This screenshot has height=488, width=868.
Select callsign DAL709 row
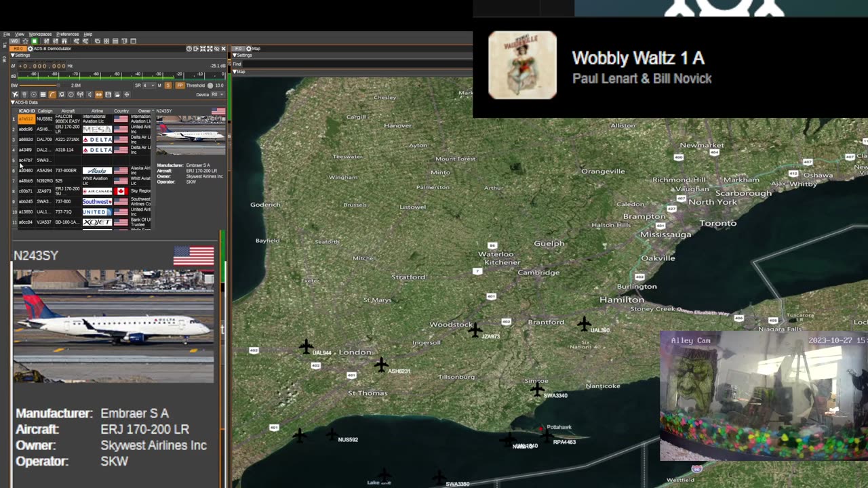[81, 140]
